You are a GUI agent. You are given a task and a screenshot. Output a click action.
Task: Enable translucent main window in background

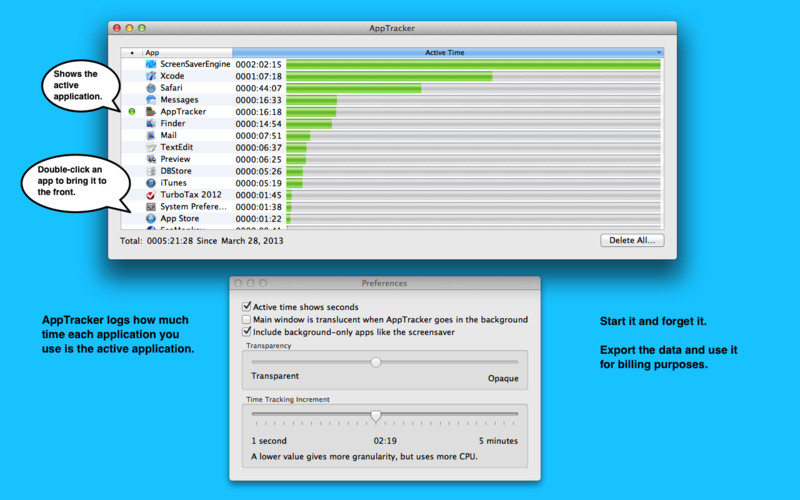point(247,319)
